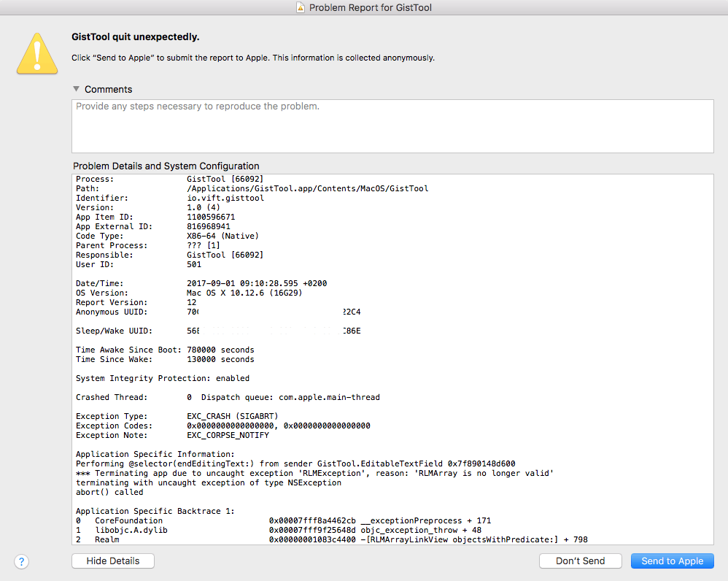Viewport: 728px width, 581px height.
Task: Click the Path line '/Applications/GistTool.app/Contents/MacOS/GistTool'
Action: (x=307, y=188)
